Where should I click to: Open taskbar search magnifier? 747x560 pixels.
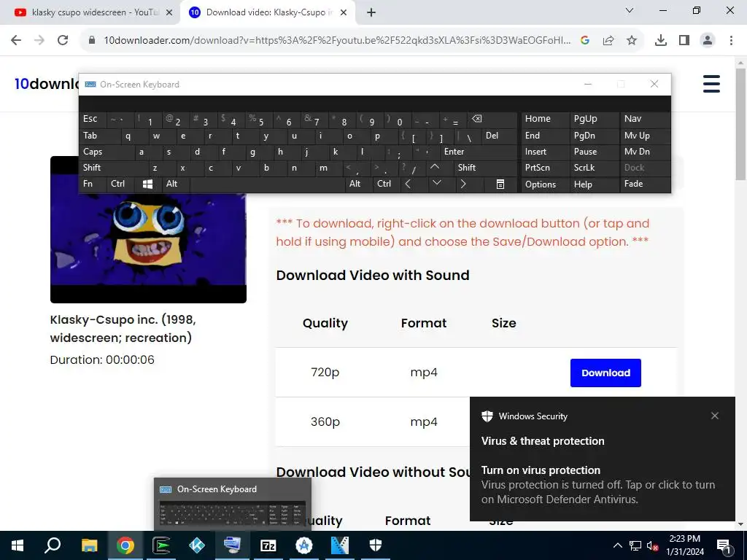53,545
